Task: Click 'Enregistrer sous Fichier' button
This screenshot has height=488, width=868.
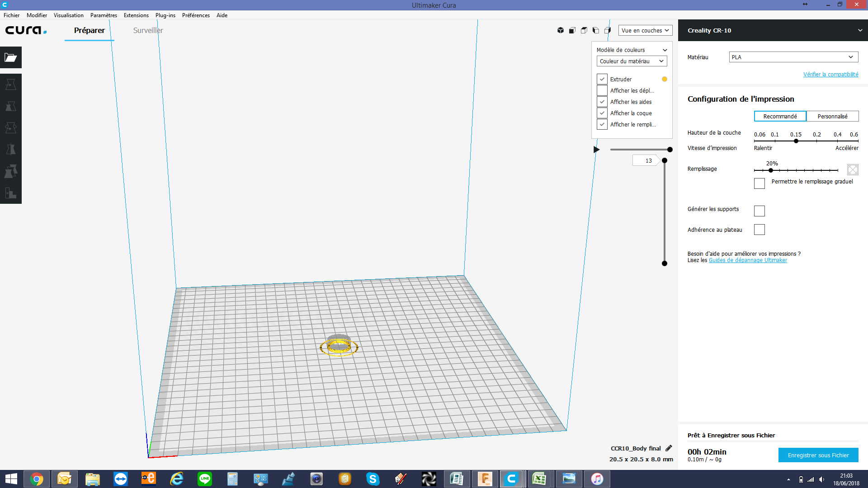Action: click(x=818, y=455)
